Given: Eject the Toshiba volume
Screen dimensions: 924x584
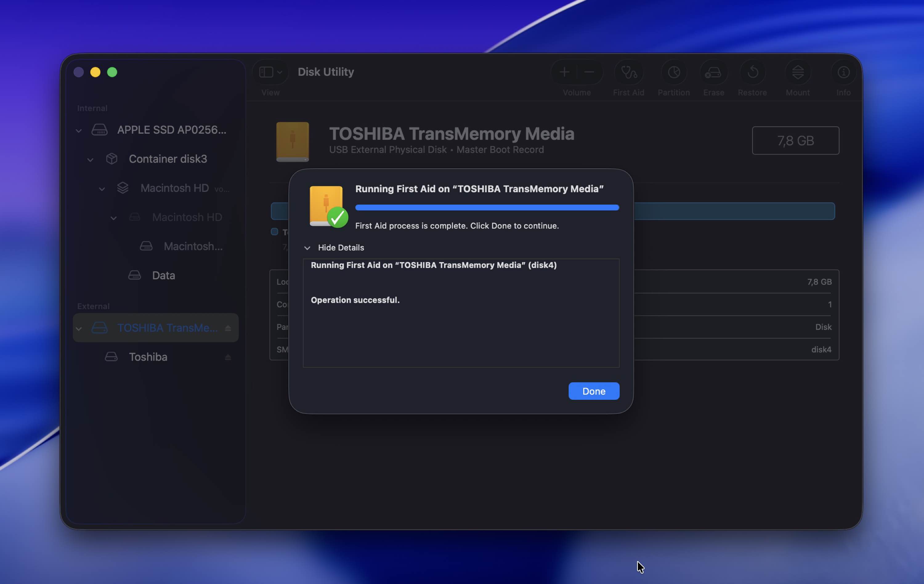Looking at the screenshot, I should pyautogui.click(x=228, y=357).
